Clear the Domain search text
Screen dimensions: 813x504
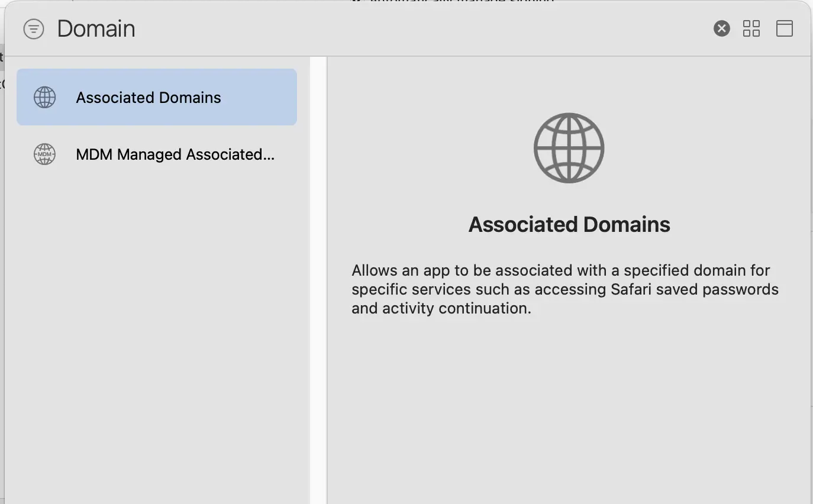721,28
